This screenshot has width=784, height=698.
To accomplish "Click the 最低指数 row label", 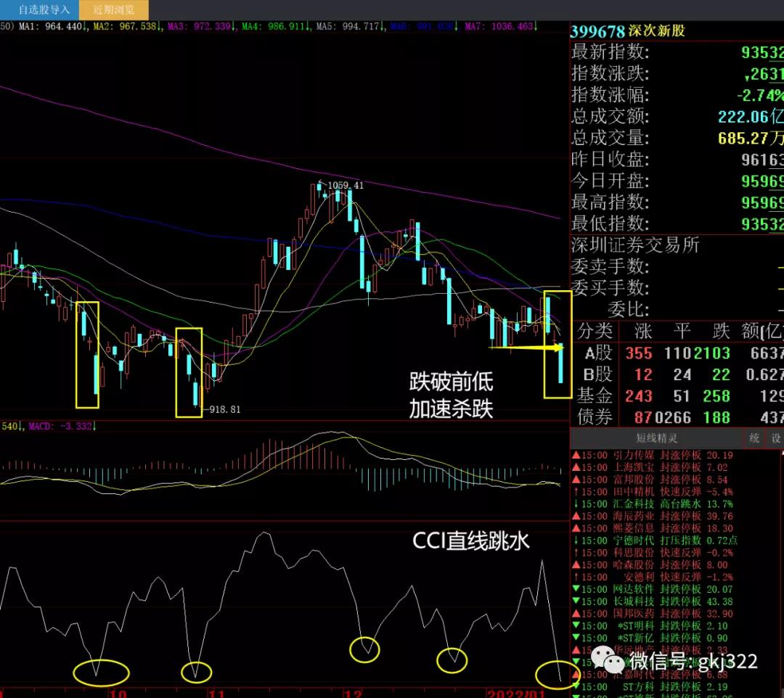I will tap(610, 224).
